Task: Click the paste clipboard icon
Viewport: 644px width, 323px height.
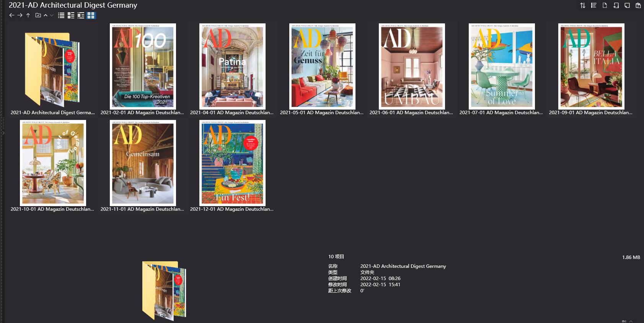Action: (638, 5)
